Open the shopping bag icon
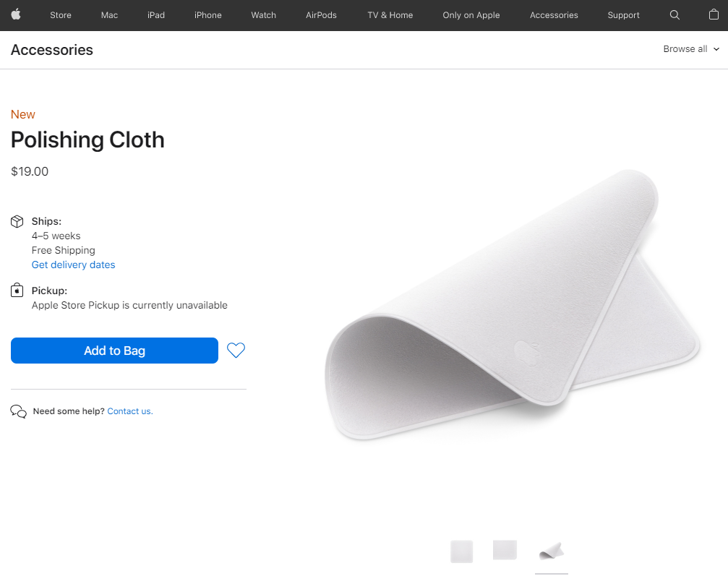The height and width of the screenshot is (584, 728). pos(714,15)
